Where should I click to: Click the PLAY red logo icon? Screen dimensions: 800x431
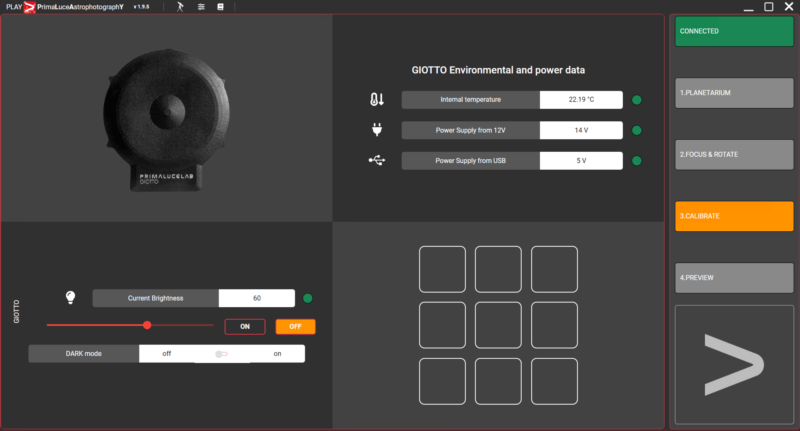[30, 7]
